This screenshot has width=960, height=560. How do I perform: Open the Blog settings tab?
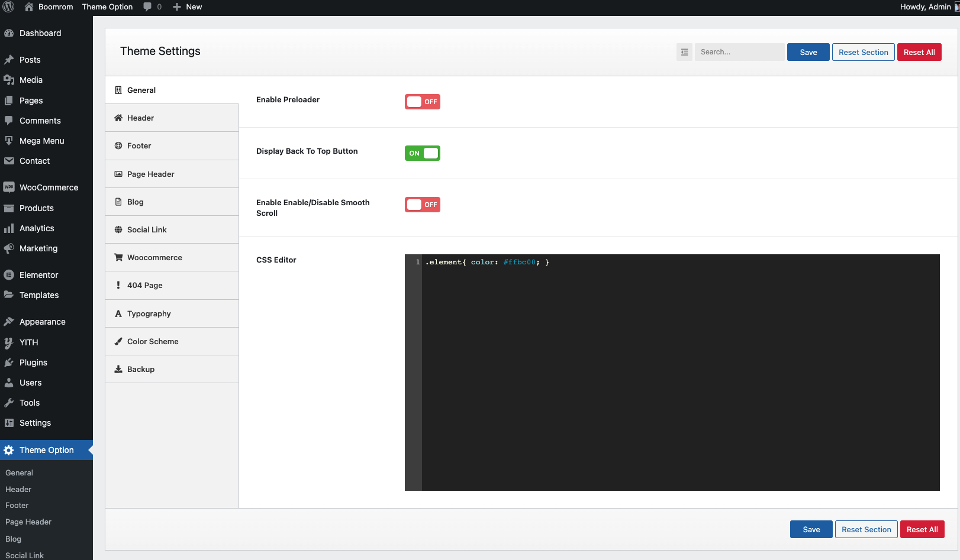[x=172, y=202]
